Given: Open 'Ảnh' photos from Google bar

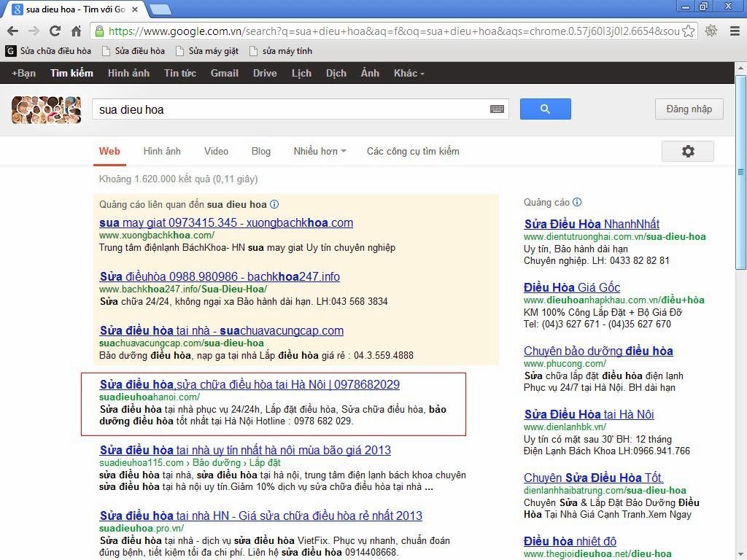Looking at the screenshot, I should pos(370,74).
